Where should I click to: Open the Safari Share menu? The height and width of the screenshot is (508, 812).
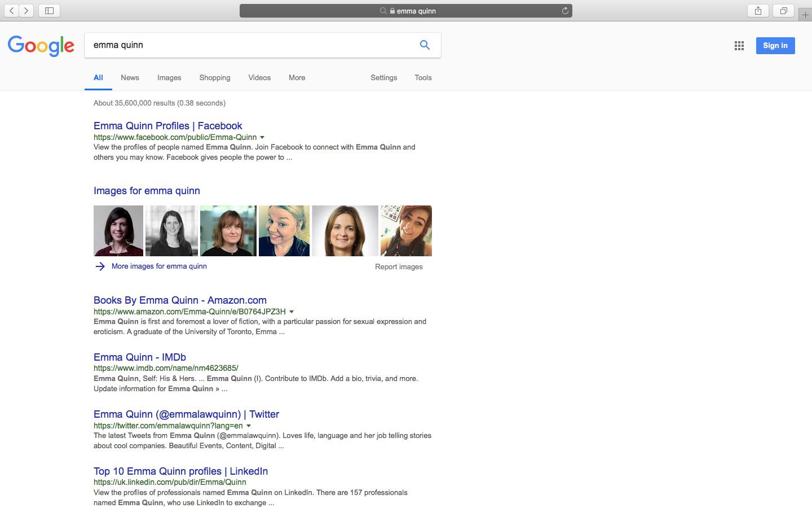tap(758, 11)
